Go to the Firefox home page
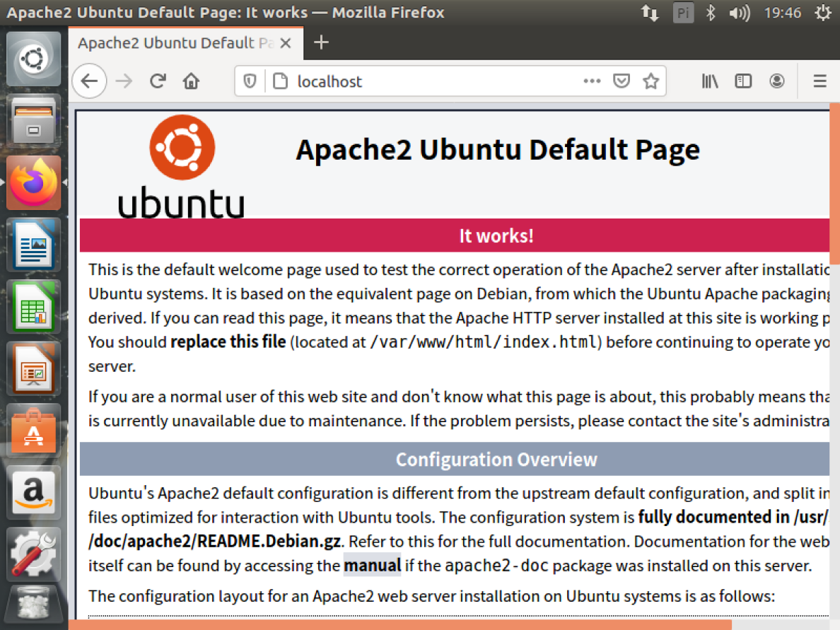The height and width of the screenshot is (630, 840). coord(190,81)
